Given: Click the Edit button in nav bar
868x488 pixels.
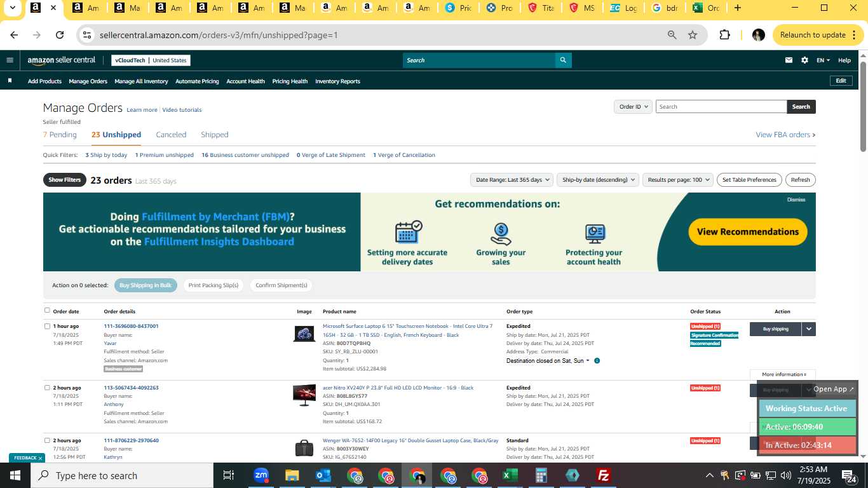Looking at the screenshot, I should tap(841, 81).
